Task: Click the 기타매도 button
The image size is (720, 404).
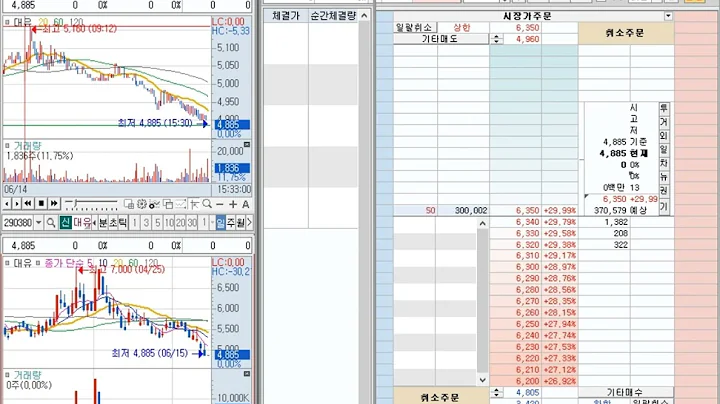Action: coord(440,39)
